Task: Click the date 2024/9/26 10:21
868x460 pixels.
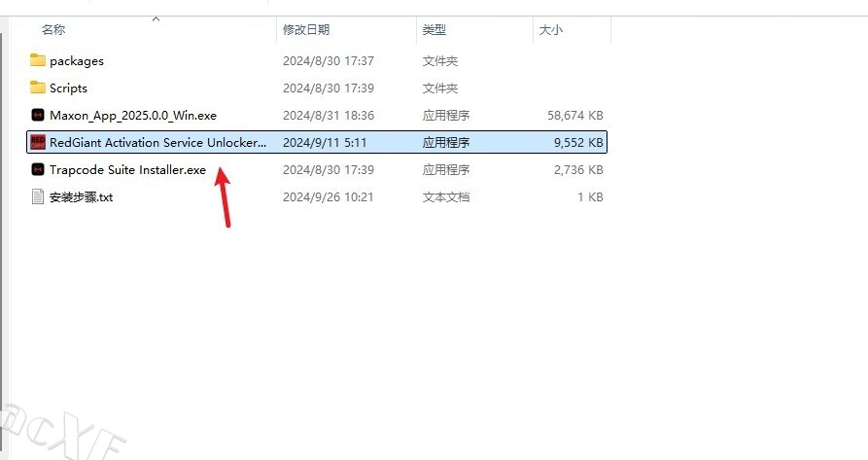Action: point(329,197)
